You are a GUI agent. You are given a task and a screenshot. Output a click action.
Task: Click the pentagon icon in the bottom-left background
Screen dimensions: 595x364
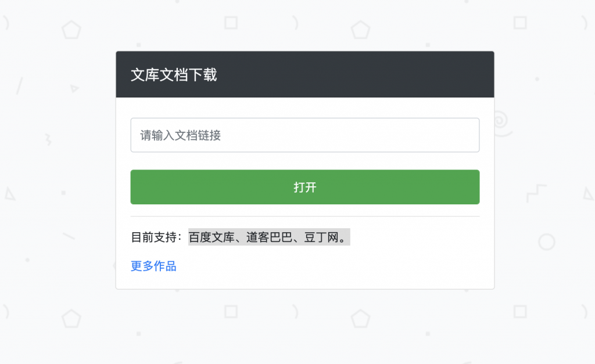click(71, 318)
